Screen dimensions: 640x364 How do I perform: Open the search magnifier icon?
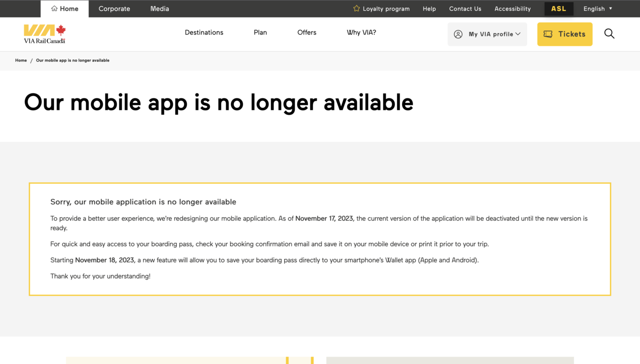pyautogui.click(x=609, y=33)
